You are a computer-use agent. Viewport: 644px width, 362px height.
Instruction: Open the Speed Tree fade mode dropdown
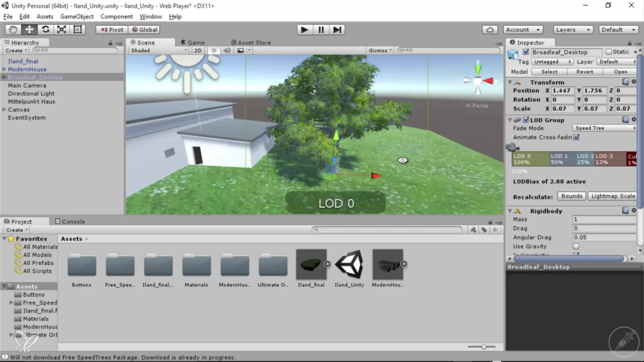(x=604, y=128)
